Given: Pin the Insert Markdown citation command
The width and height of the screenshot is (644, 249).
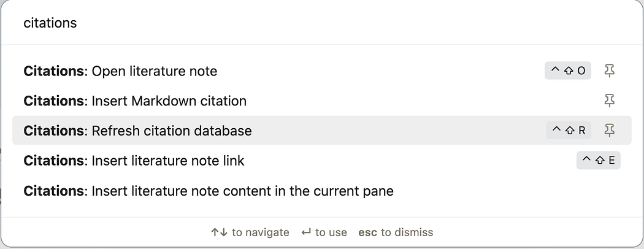Looking at the screenshot, I should [609, 101].
